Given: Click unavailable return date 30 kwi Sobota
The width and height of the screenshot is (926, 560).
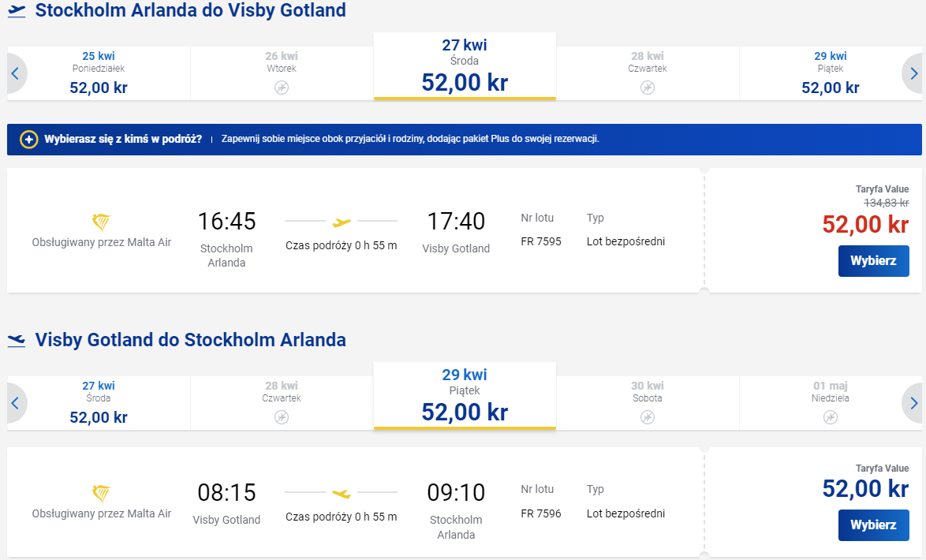Looking at the screenshot, I should [648, 404].
